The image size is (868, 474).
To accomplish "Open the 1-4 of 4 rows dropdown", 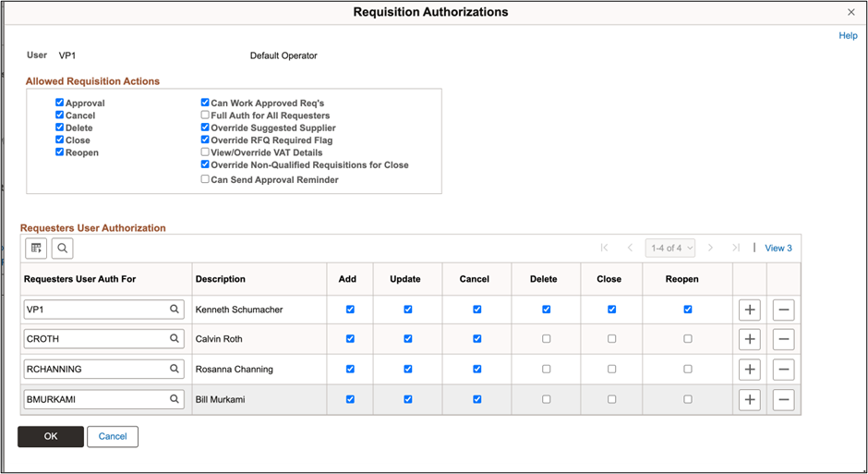I will (669, 248).
